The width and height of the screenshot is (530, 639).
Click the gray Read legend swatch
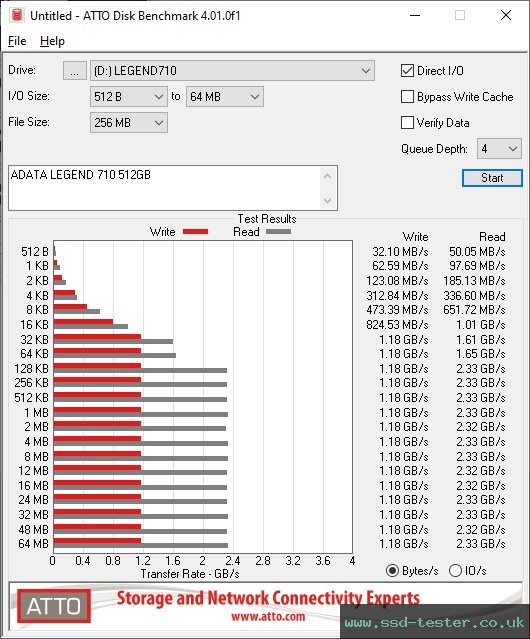coord(278,231)
